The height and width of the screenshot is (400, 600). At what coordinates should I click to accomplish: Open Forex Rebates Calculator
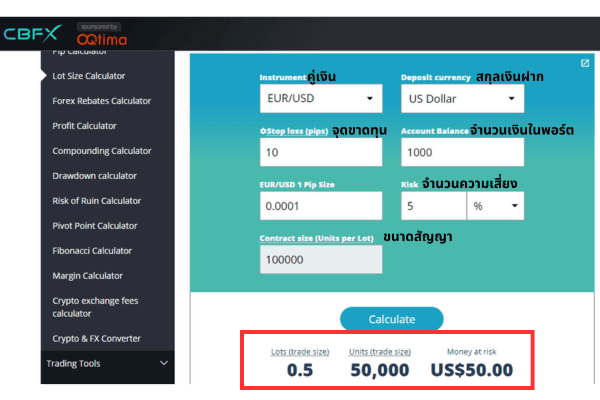tap(101, 101)
